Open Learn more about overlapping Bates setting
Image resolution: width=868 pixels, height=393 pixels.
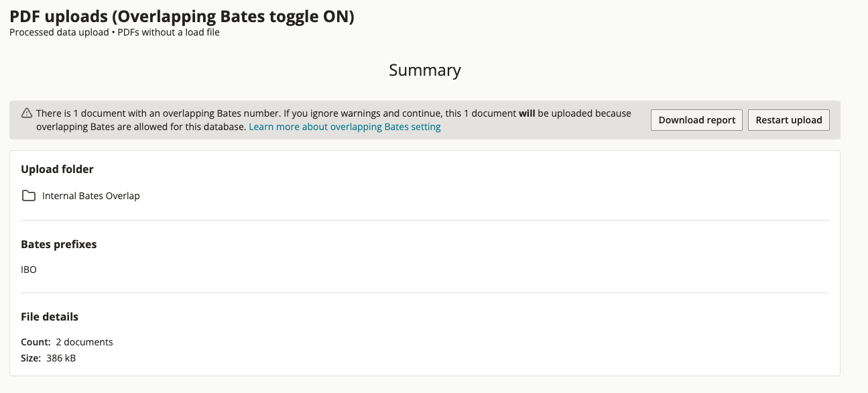[345, 127]
